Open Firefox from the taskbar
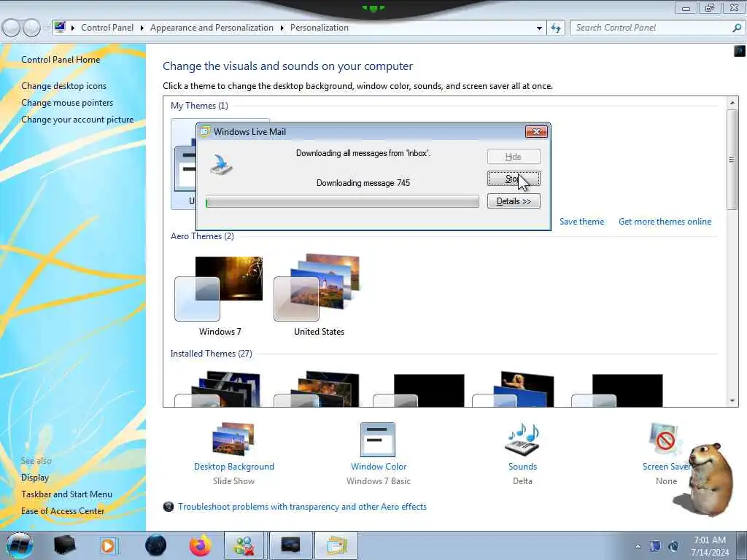This screenshot has height=560, width=747. 201,545
